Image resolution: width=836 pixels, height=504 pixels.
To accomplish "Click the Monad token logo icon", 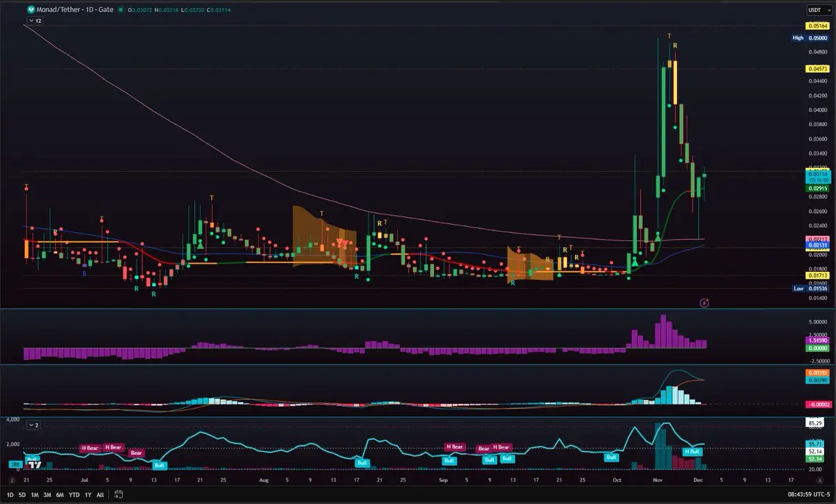I will point(31,10).
